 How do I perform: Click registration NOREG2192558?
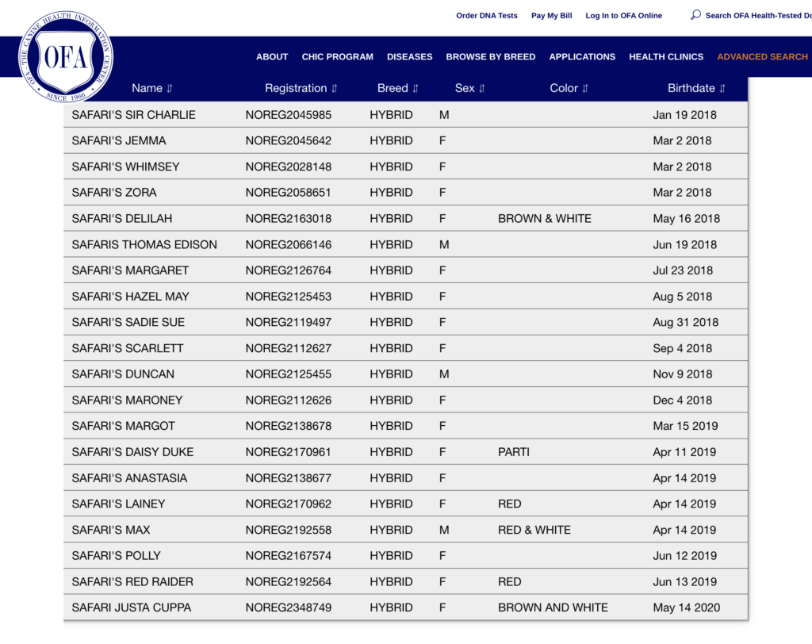pos(289,530)
